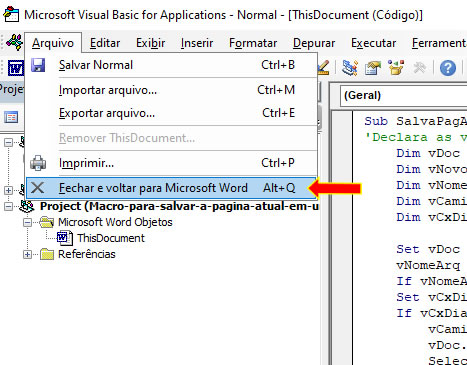Viewport: 467px width, 365px height.
Task: Click the green 'Declara as comment line
Action: click(415, 137)
